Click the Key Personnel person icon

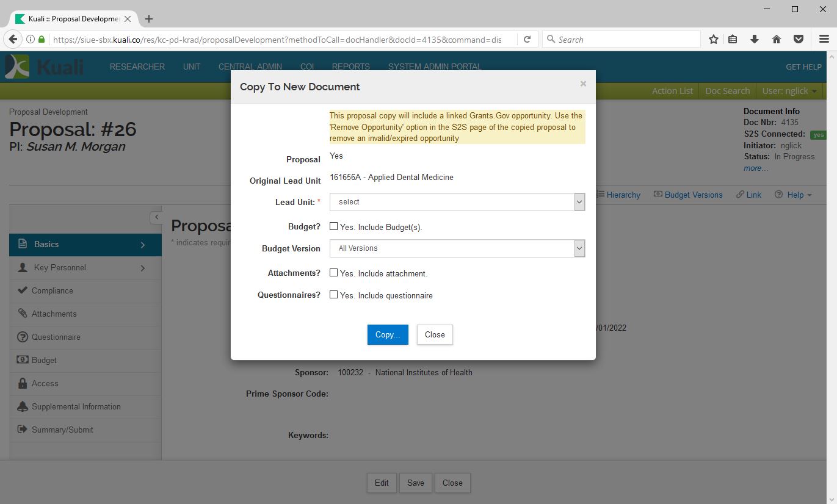tap(23, 267)
